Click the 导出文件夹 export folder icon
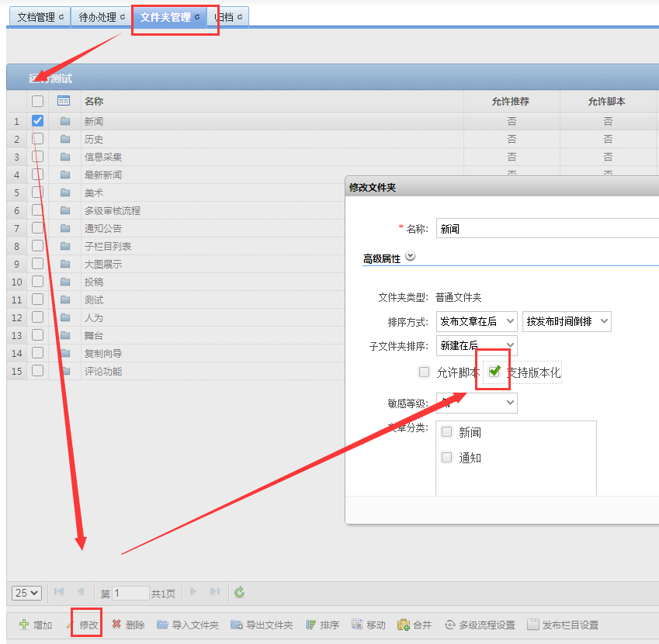Image resolution: width=659 pixels, height=644 pixels. point(237,625)
